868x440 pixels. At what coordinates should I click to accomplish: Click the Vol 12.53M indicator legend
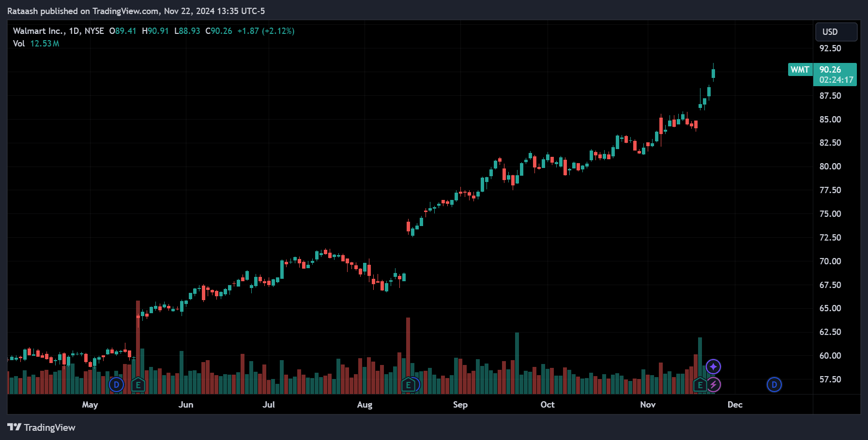tap(36, 44)
